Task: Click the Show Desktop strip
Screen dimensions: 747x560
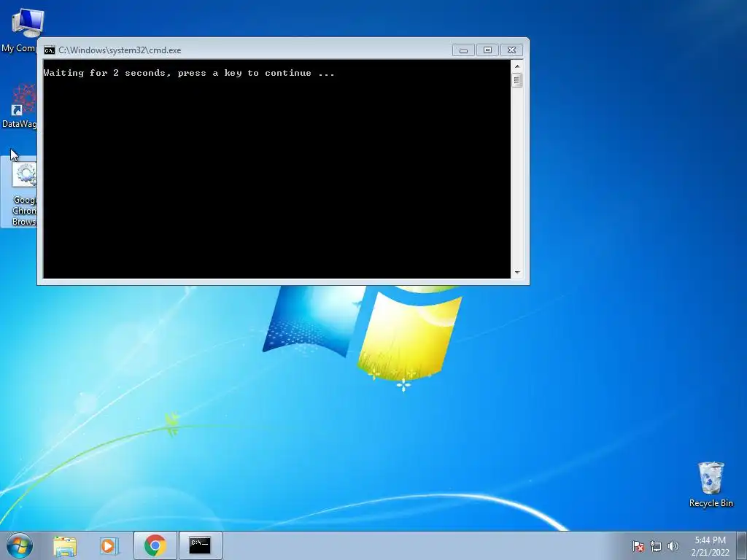Action: [x=742, y=545]
